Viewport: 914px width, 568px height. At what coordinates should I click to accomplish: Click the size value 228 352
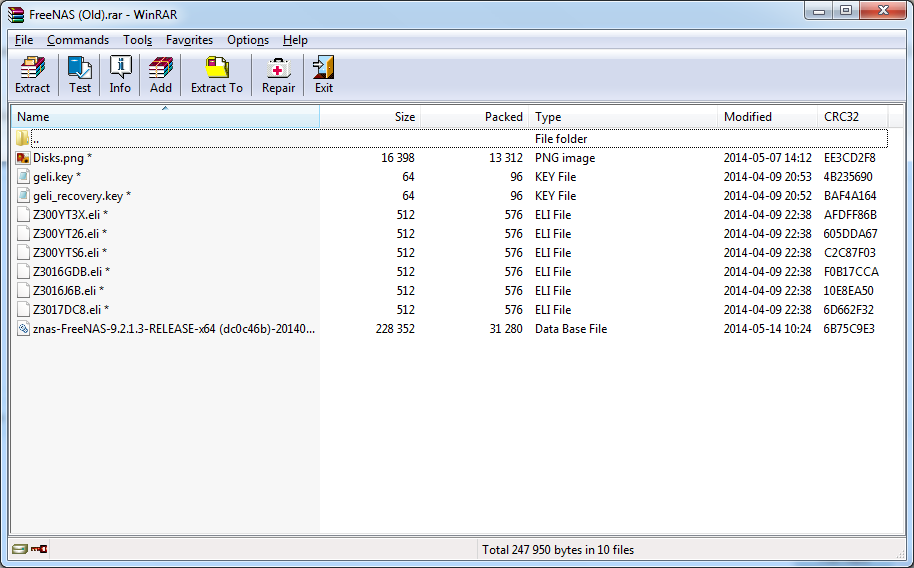[x=395, y=329]
